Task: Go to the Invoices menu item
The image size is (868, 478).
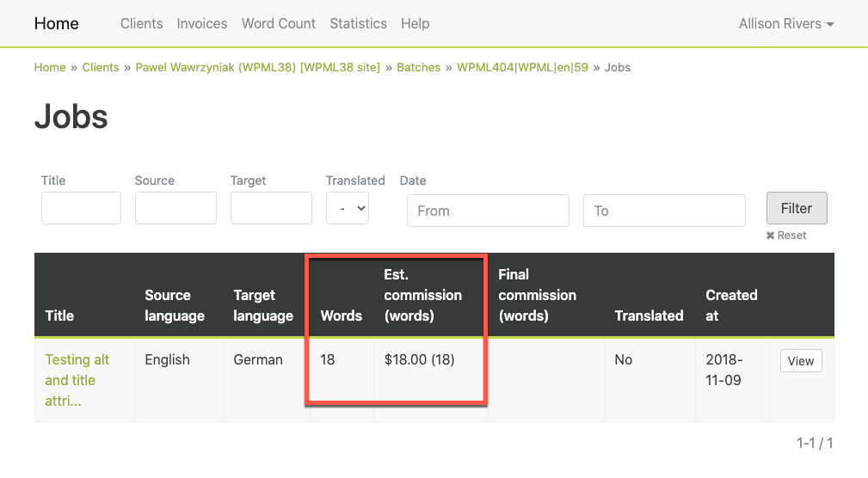Action: 202,24
